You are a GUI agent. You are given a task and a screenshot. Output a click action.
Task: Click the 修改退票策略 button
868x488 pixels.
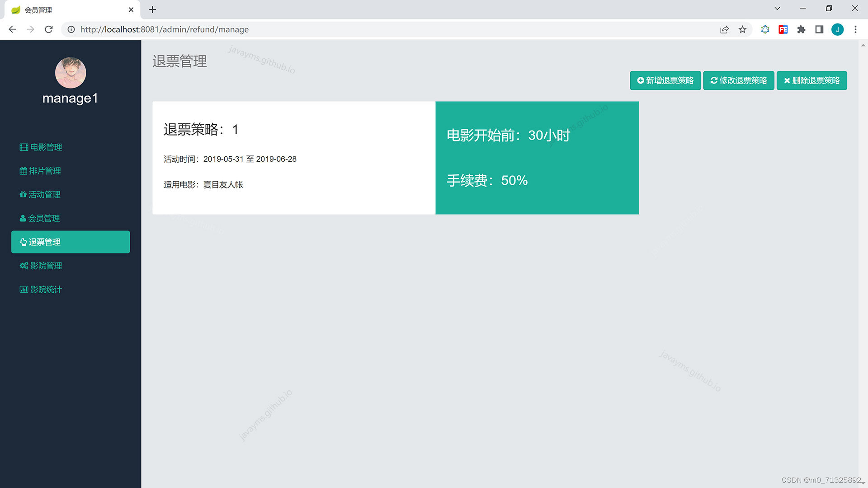pos(738,80)
